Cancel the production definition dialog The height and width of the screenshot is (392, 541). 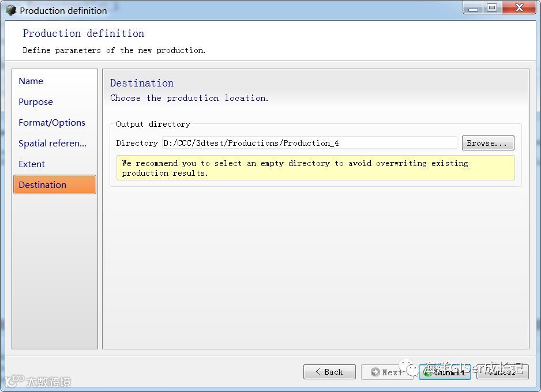[x=502, y=372]
